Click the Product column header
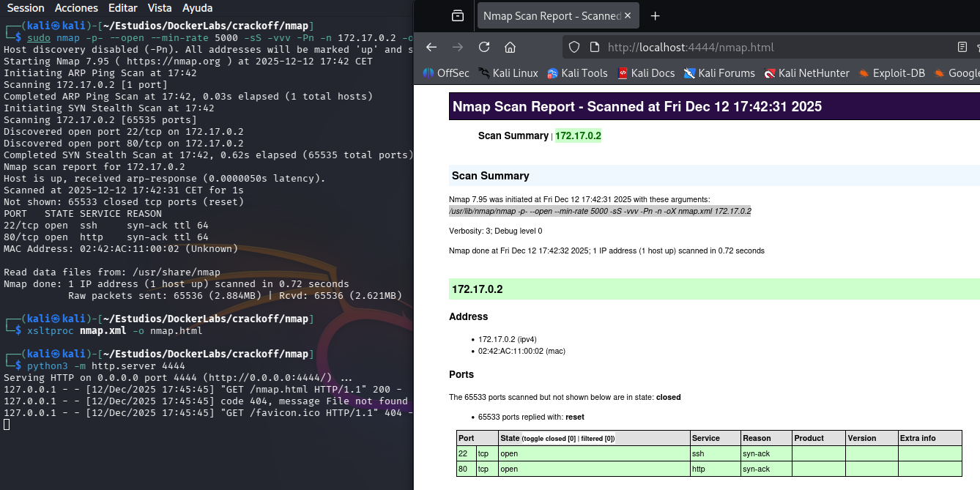 click(x=819, y=438)
